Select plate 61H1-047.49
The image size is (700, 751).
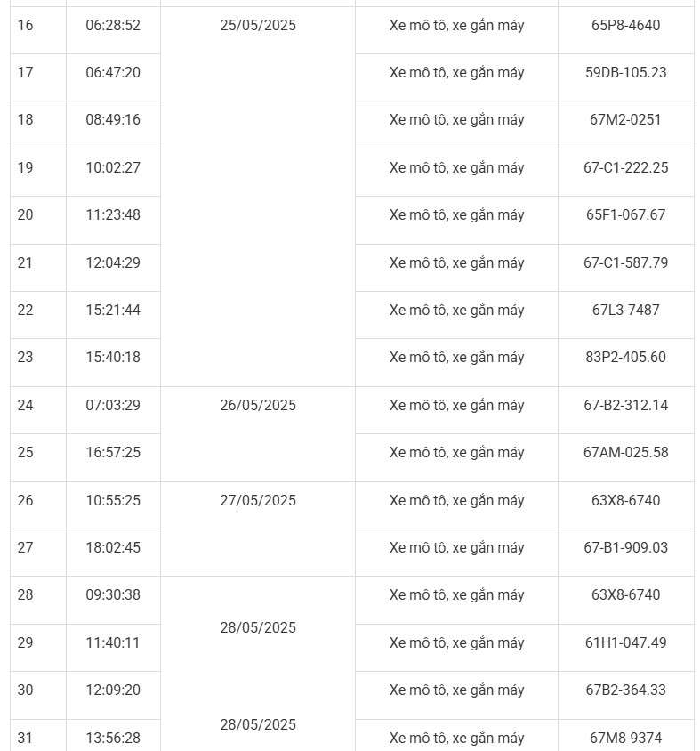[625, 643]
